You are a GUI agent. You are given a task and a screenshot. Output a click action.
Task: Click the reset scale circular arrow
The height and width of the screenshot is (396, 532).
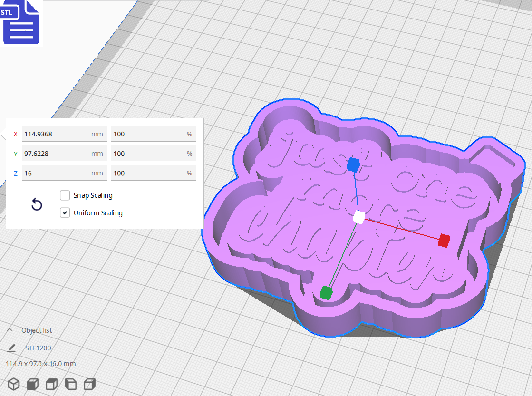(x=37, y=204)
